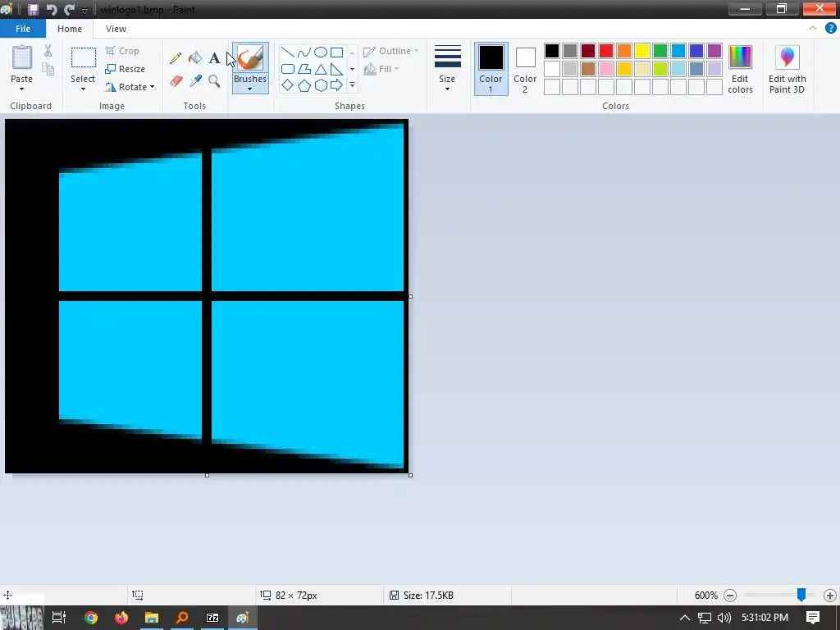Select the Text tool
The width and height of the screenshot is (840, 630).
(214, 58)
